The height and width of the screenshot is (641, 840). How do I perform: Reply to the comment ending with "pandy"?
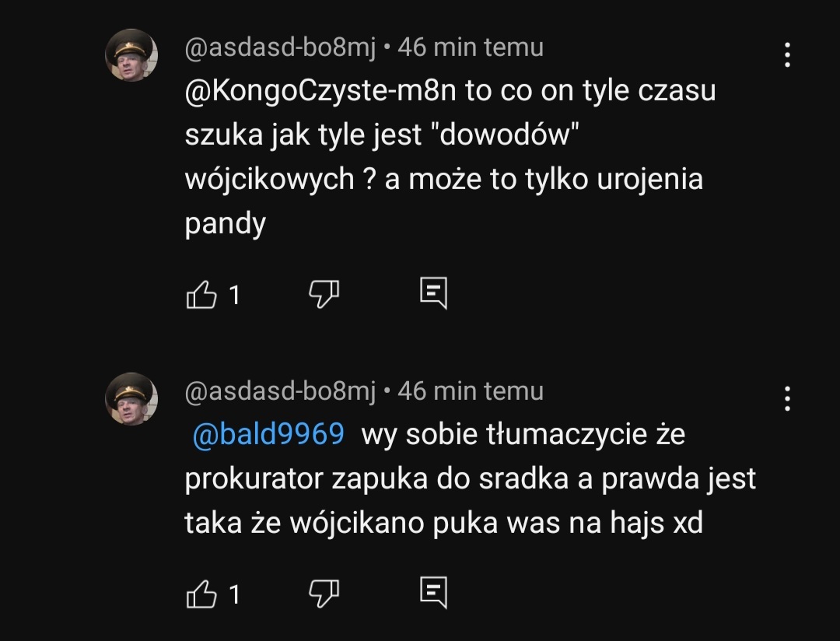[x=433, y=292]
